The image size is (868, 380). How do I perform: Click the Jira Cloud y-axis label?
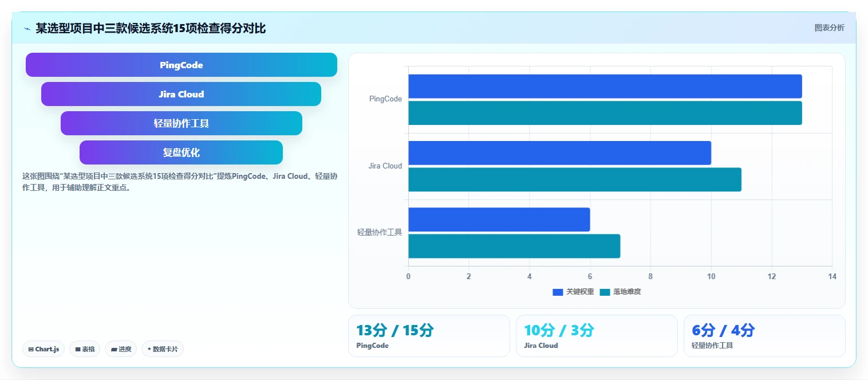(385, 166)
